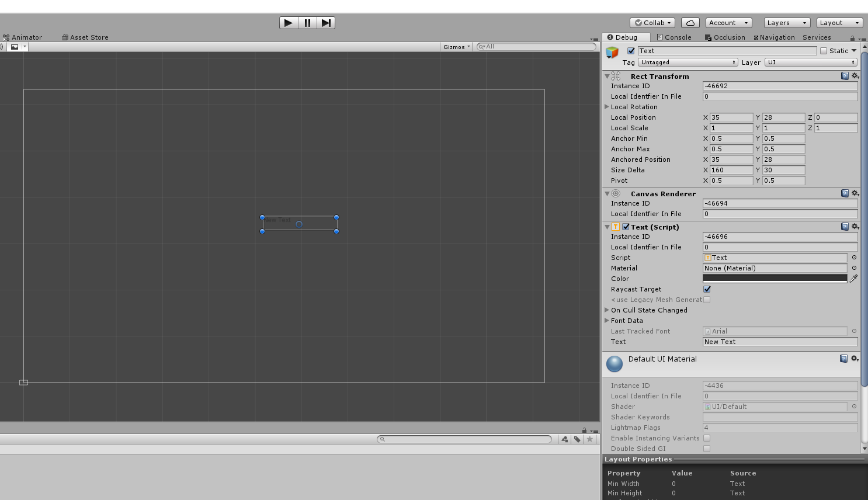Click the Save search star icon
Viewport: 868px width, 500px height.
pos(590,439)
